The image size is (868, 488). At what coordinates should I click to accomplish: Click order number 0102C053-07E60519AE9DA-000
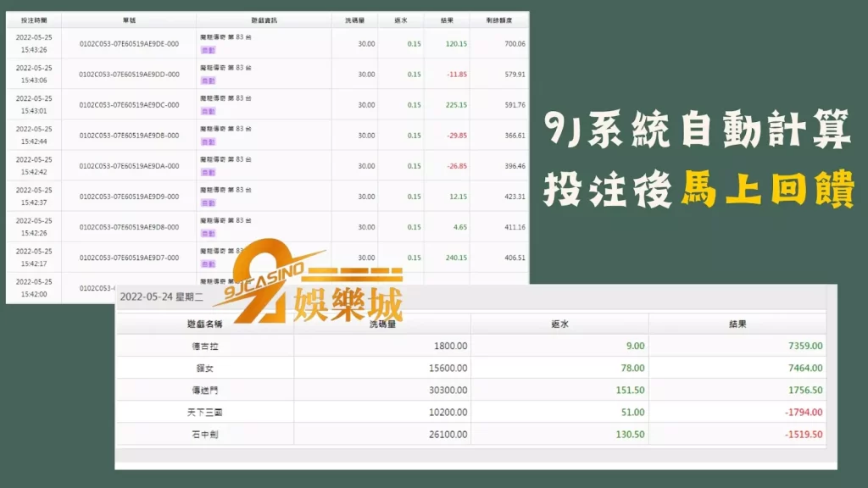pyautogui.click(x=129, y=165)
